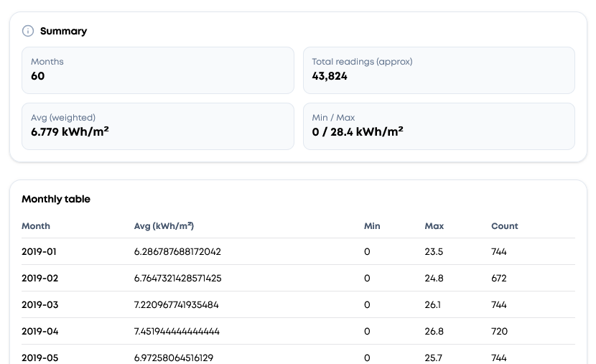Viewport: 596px width, 364px height.
Task: Click the Count cell for 2019-01
Action: click(x=498, y=251)
